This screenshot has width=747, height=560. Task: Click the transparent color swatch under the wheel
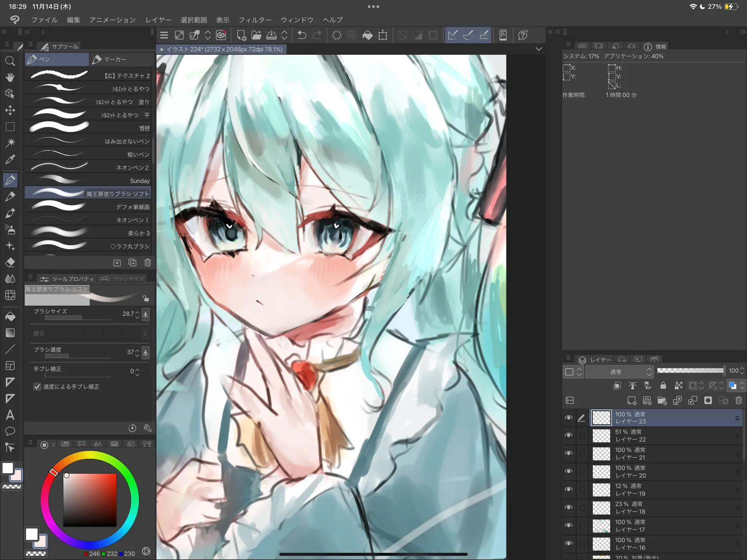36,554
